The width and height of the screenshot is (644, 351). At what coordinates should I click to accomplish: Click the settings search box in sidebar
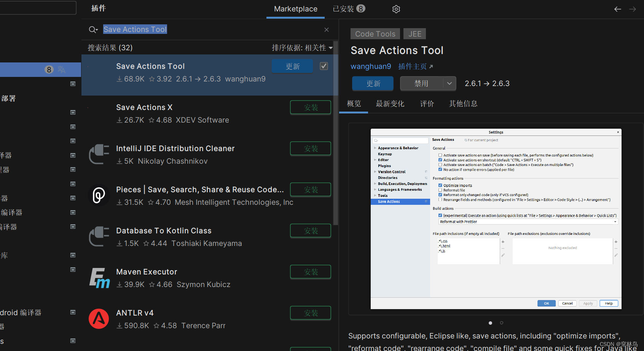pyautogui.click(x=38, y=8)
